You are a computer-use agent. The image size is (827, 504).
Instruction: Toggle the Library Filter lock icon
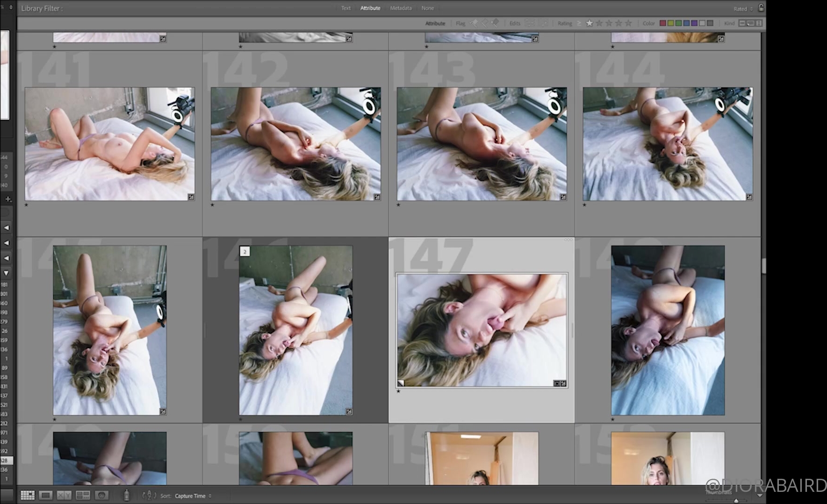point(761,8)
